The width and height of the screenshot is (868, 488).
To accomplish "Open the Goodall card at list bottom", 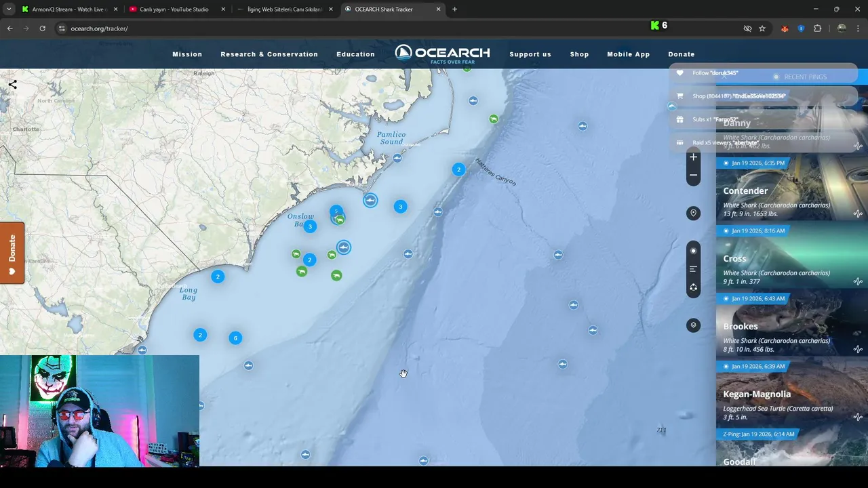I will (792, 447).
